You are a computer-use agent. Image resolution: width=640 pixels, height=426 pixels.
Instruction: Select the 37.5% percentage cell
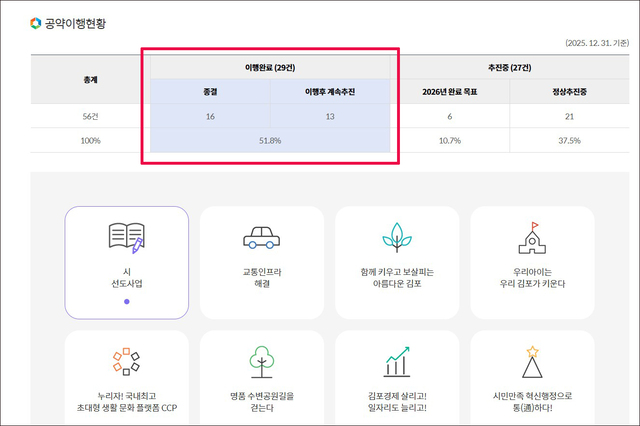570,141
